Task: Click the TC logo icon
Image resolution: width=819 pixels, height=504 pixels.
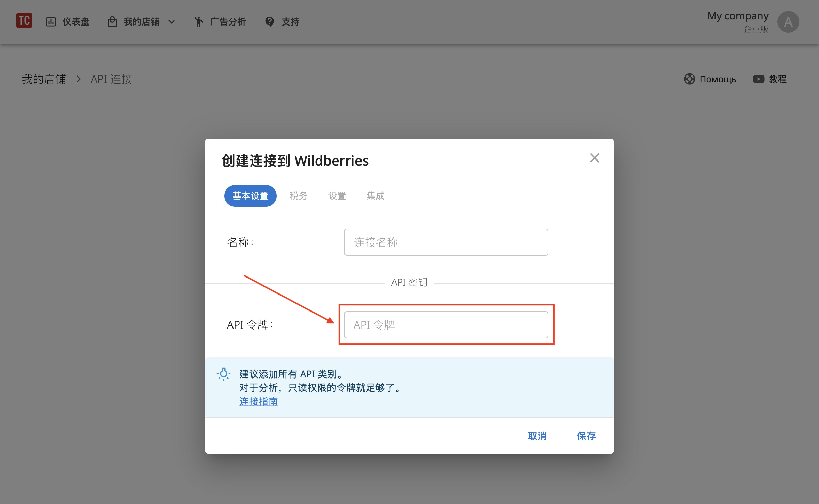Action: (x=24, y=21)
